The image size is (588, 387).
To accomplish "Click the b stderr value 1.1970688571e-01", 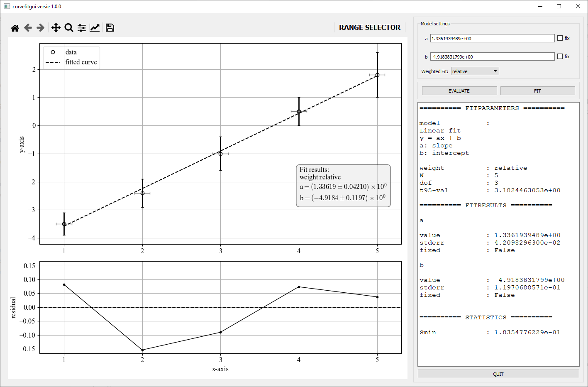I will click(527, 287).
